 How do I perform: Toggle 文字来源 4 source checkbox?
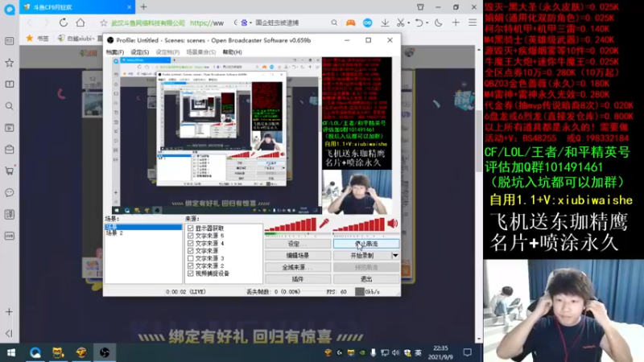191,244
